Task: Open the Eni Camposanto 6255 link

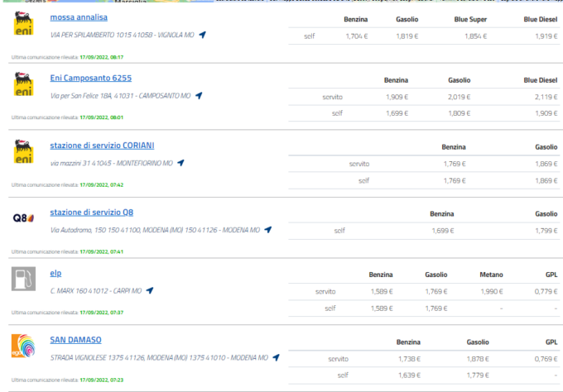Action: (x=91, y=78)
